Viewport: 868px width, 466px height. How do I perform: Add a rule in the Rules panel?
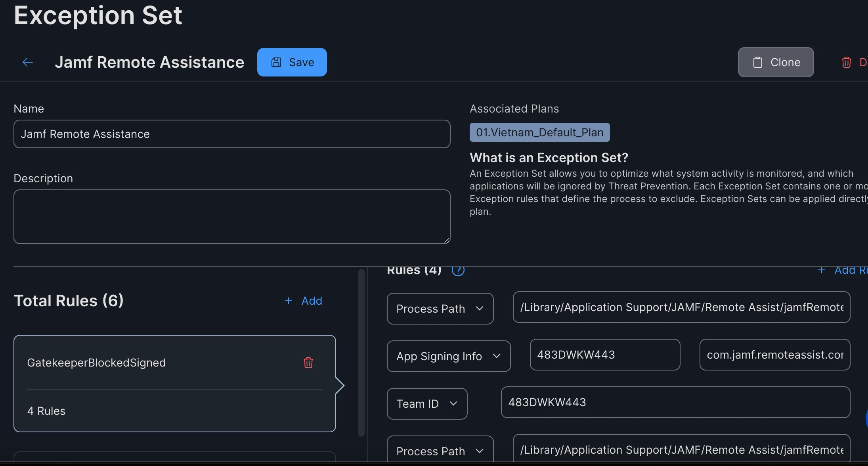(842, 270)
